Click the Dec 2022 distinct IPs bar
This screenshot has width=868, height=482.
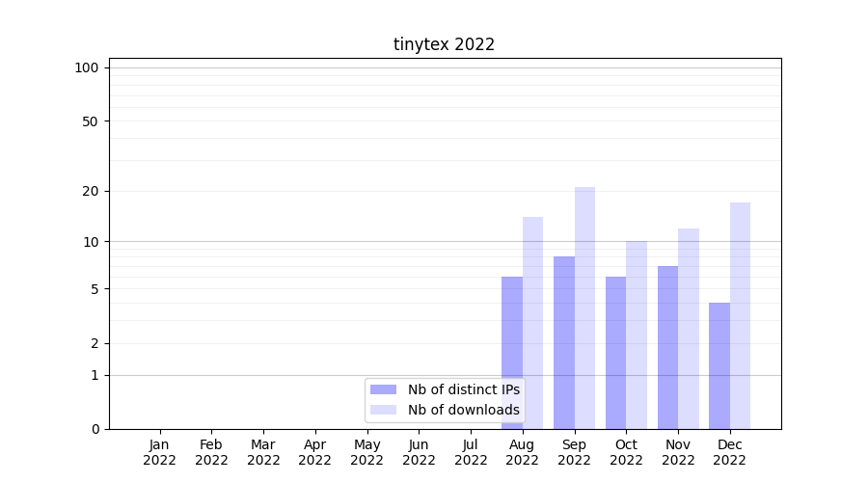coord(719,365)
